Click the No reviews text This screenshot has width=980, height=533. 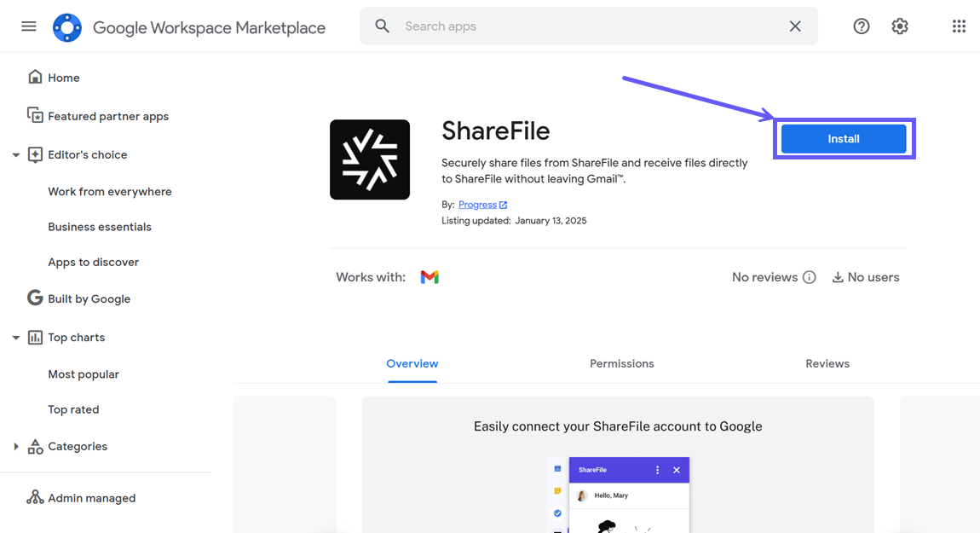point(765,277)
